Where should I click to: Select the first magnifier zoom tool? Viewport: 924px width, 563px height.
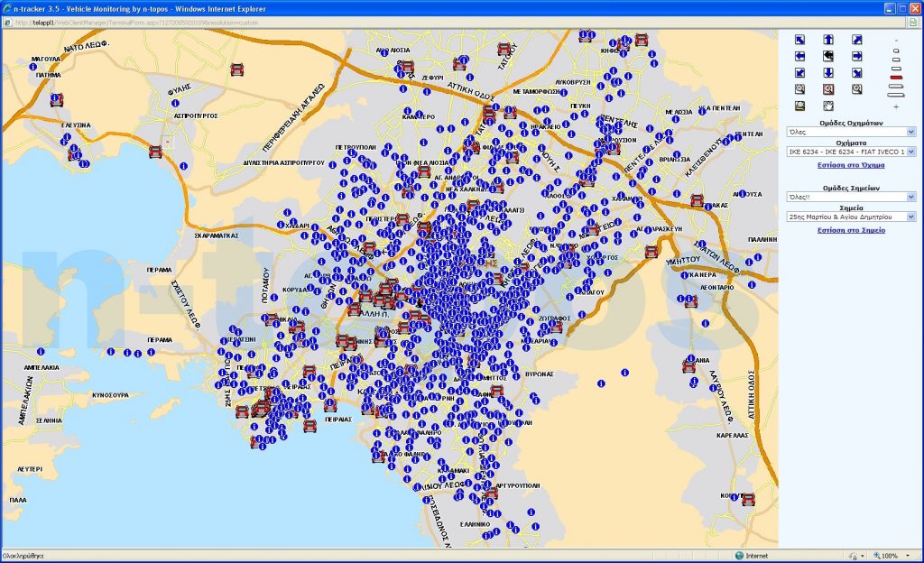click(x=799, y=89)
